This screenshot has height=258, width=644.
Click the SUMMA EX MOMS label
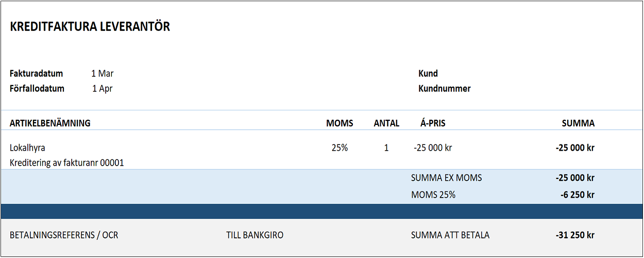(447, 178)
